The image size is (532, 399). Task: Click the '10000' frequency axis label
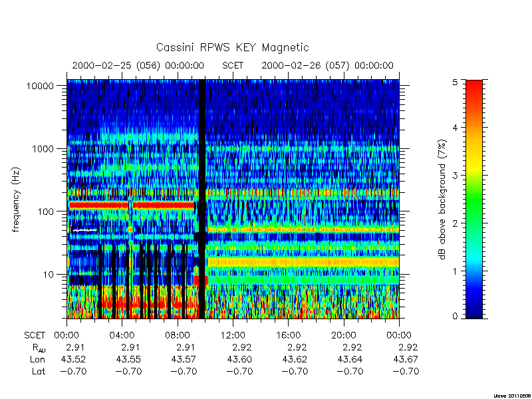coord(40,86)
